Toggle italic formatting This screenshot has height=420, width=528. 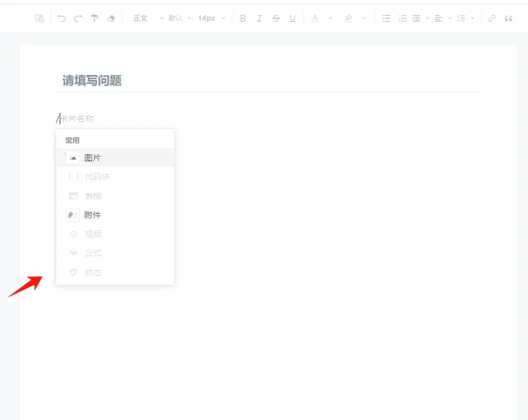pyautogui.click(x=260, y=18)
